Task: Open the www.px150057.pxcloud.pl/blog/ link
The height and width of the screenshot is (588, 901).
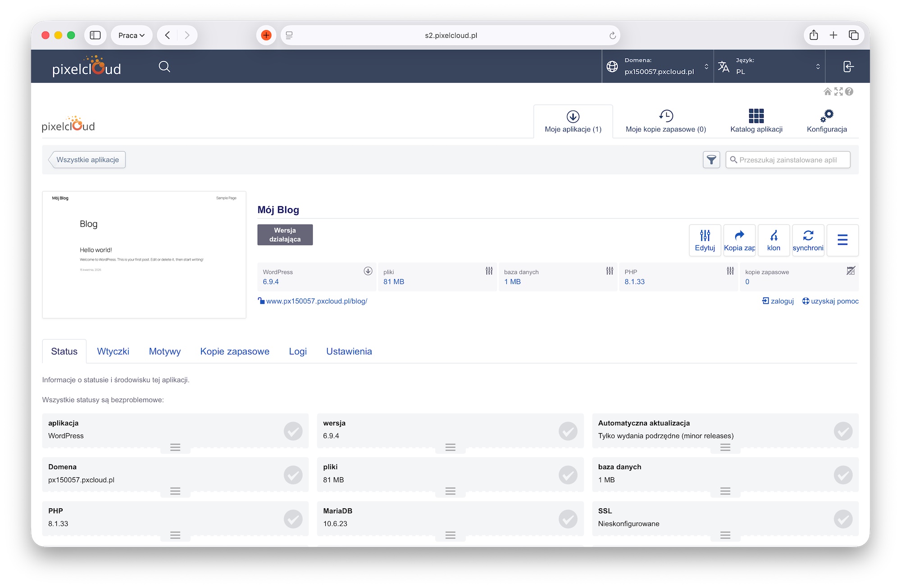Action: (316, 301)
